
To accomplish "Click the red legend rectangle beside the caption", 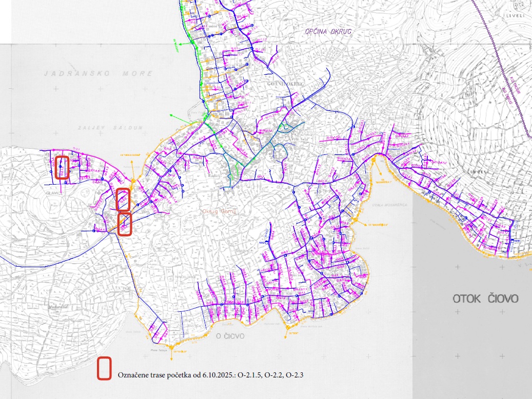I will point(104,369).
